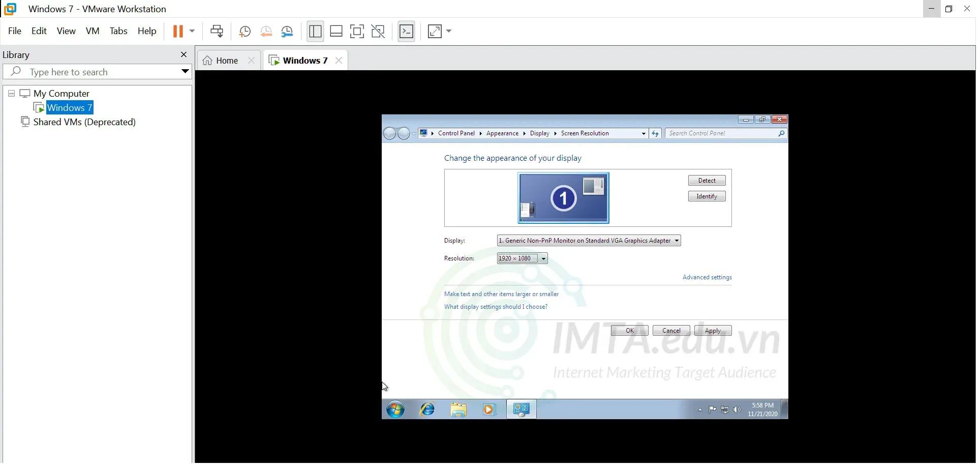Enter full screen mode
This screenshot has width=980, height=467.
tap(357, 31)
